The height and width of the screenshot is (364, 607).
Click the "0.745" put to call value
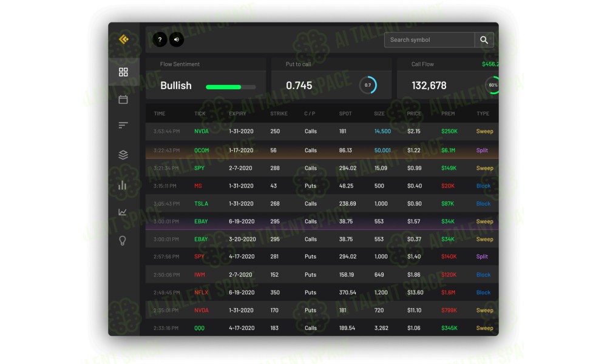pos(299,86)
